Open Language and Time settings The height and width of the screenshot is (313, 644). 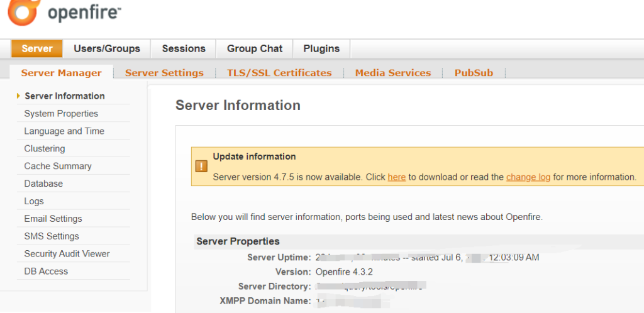[x=64, y=131]
